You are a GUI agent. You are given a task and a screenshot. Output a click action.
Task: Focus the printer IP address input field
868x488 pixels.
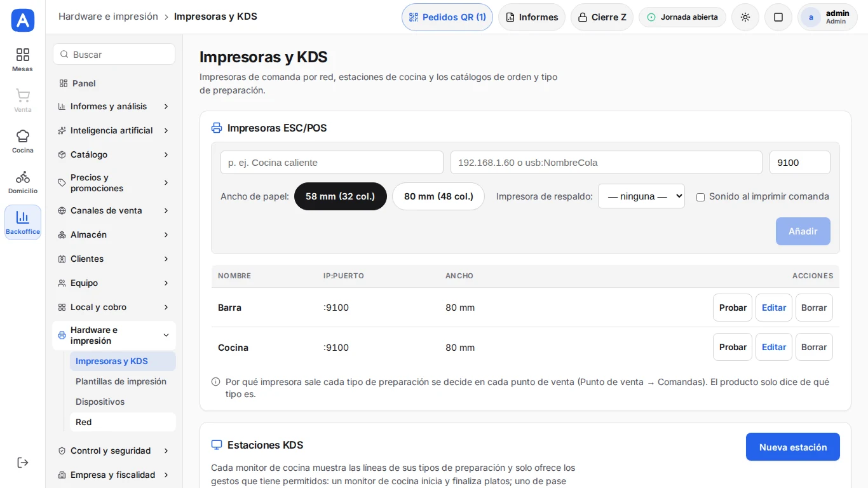coord(606,163)
